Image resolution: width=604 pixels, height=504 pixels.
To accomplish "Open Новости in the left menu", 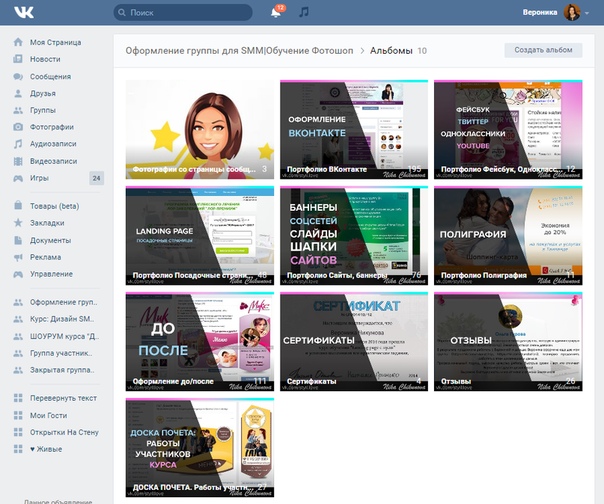I will (x=45, y=59).
